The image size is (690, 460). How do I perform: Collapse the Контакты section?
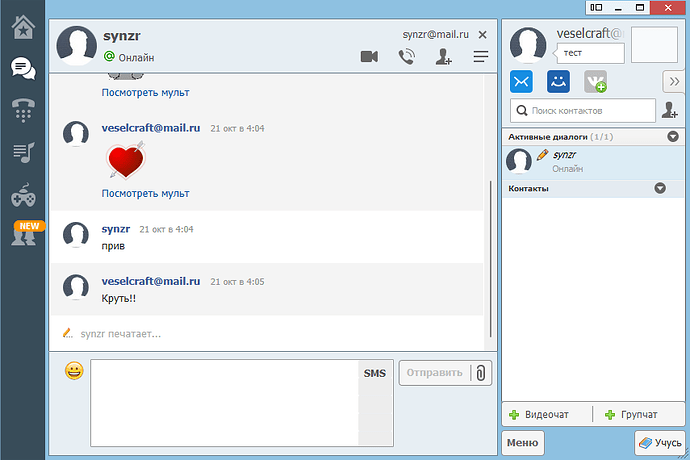coord(659,188)
